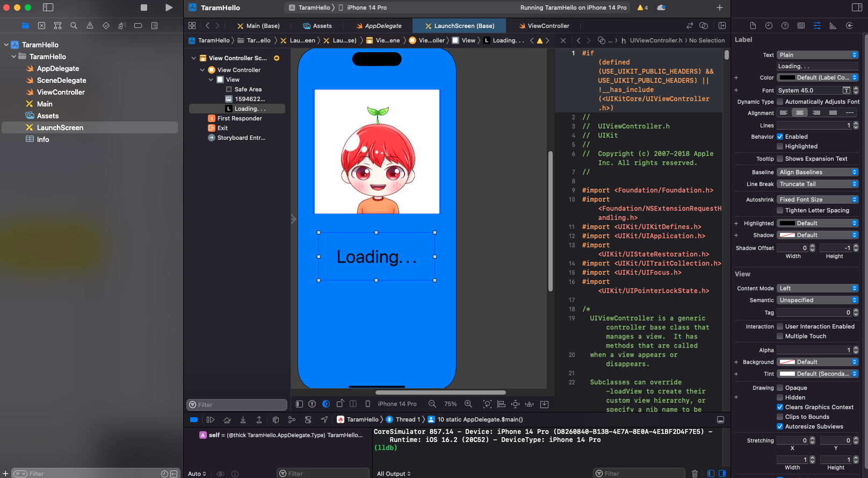Check Shows Expansion Text

point(780,159)
